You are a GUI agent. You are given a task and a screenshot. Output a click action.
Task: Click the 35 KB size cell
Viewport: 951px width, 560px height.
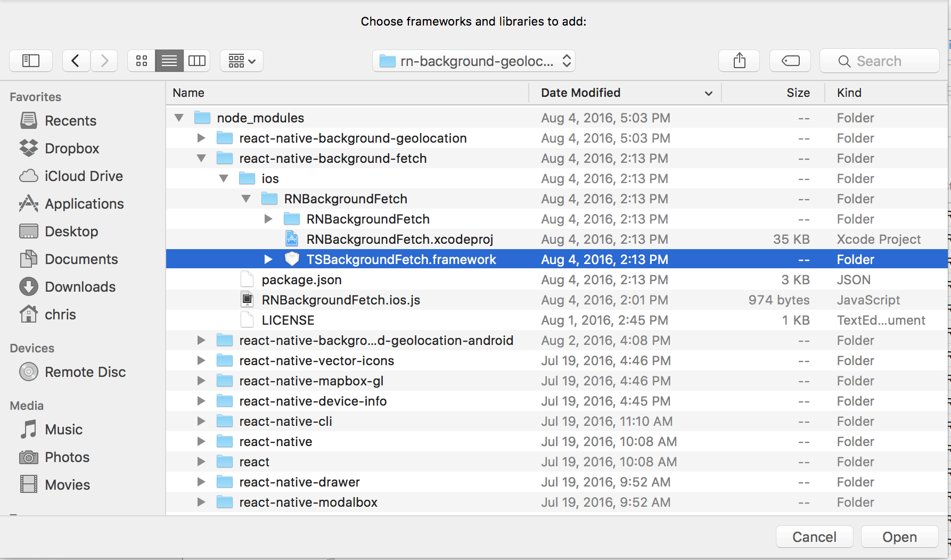tap(791, 239)
